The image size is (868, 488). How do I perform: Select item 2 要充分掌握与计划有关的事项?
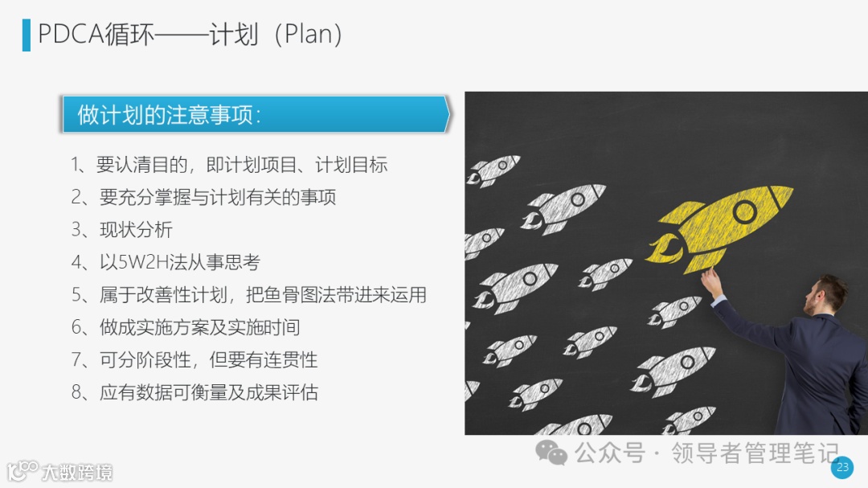pyautogui.click(x=203, y=197)
